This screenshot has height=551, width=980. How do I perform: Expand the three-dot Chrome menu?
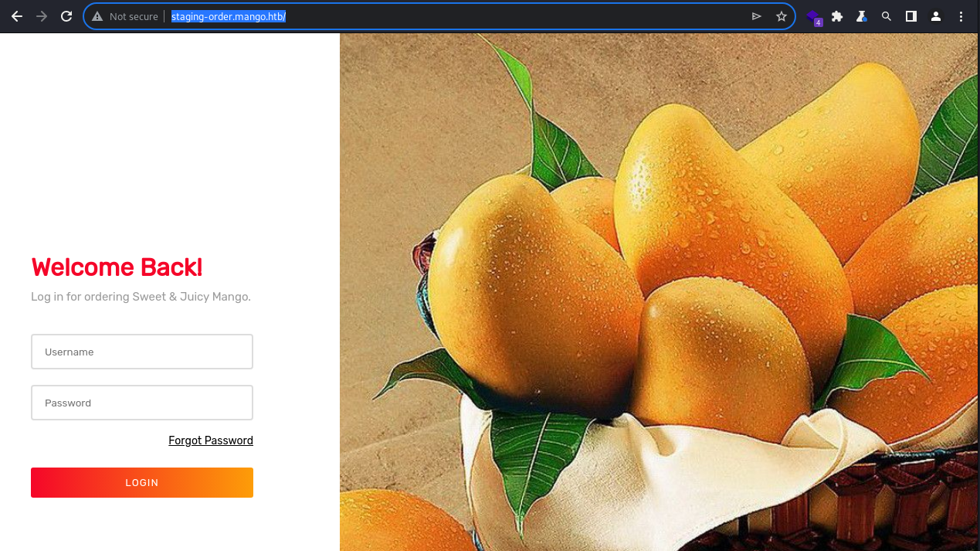961,16
